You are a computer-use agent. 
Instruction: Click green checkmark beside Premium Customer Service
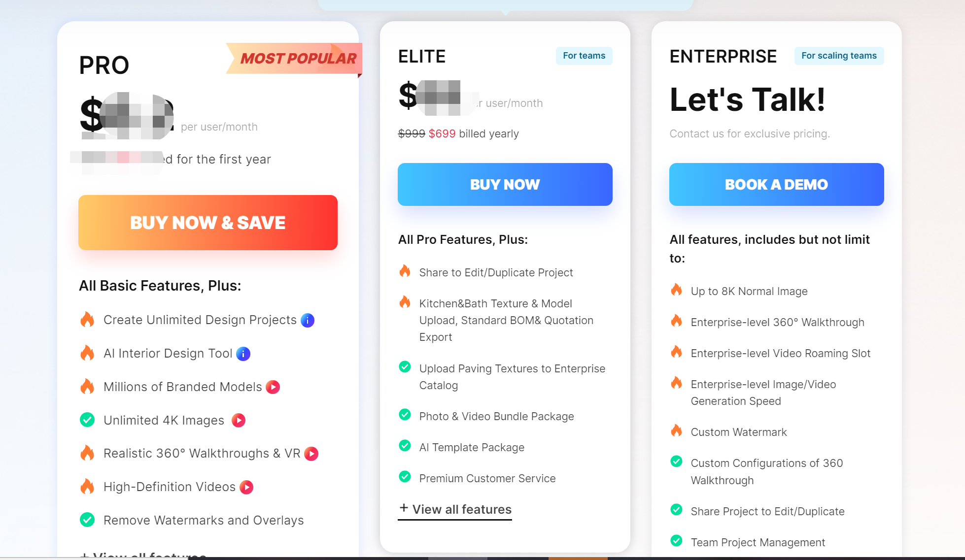pyautogui.click(x=405, y=477)
